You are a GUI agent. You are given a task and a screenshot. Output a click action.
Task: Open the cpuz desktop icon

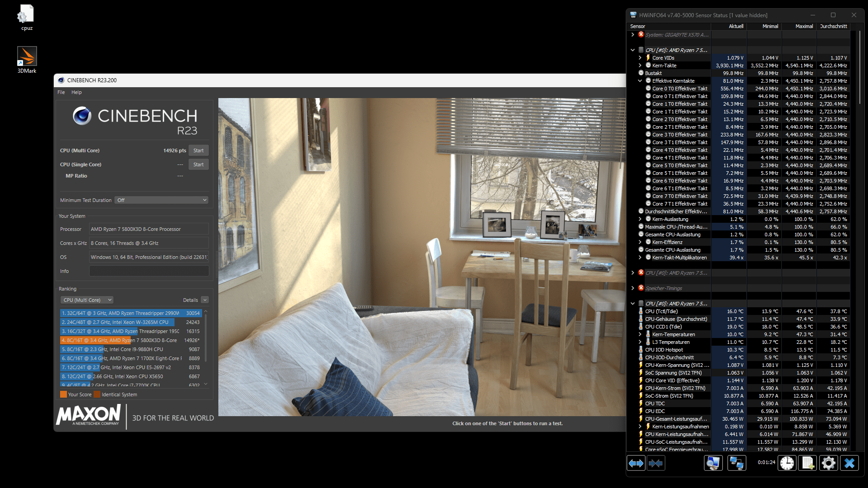pyautogui.click(x=27, y=18)
